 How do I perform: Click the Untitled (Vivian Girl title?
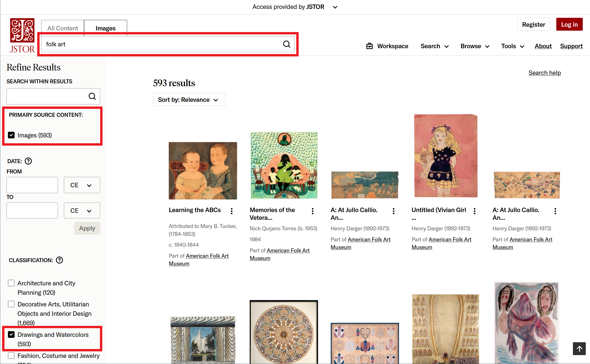point(439,214)
